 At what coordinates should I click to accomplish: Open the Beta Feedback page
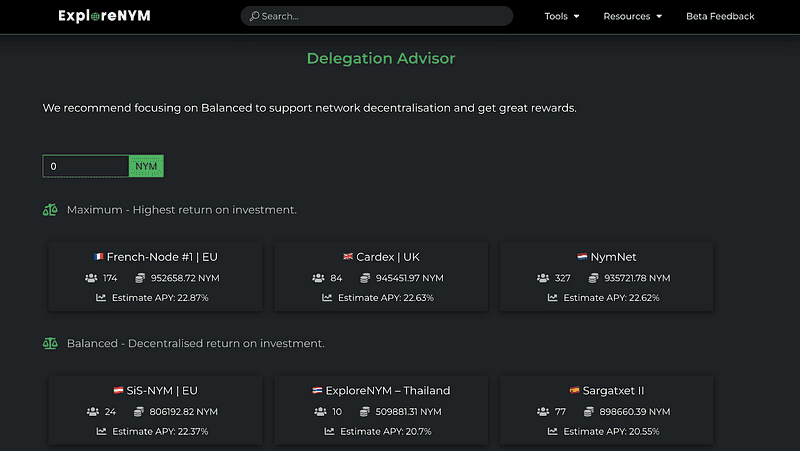pos(720,16)
